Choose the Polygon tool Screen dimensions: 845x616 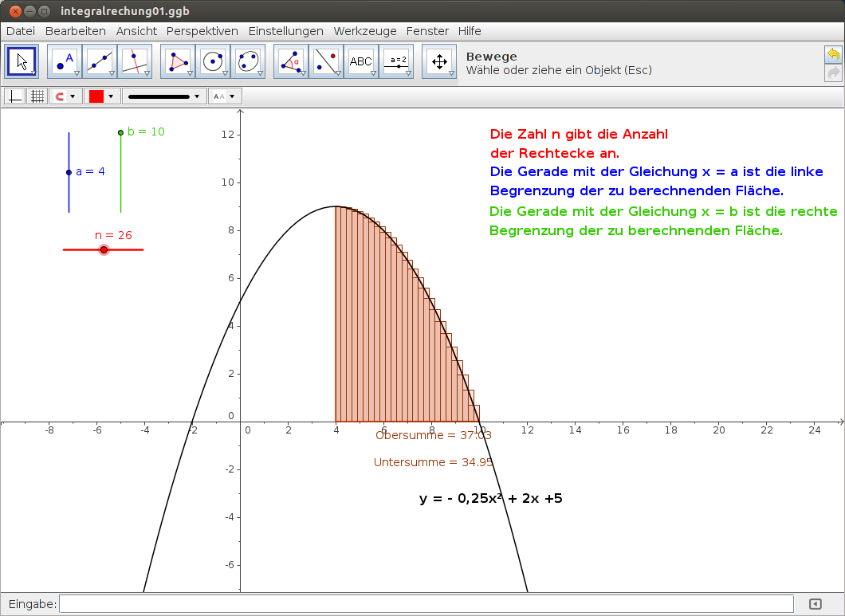(176, 61)
